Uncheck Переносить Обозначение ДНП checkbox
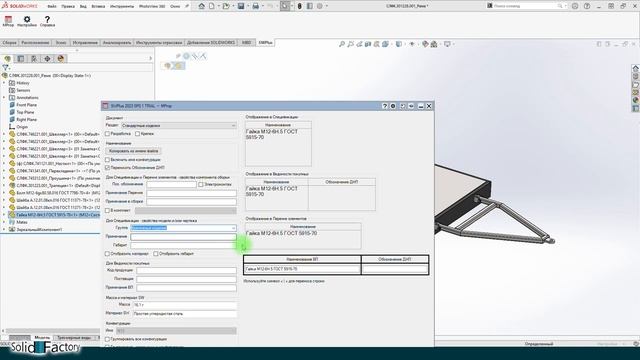This screenshot has width=640, height=360. pyautogui.click(x=108, y=168)
